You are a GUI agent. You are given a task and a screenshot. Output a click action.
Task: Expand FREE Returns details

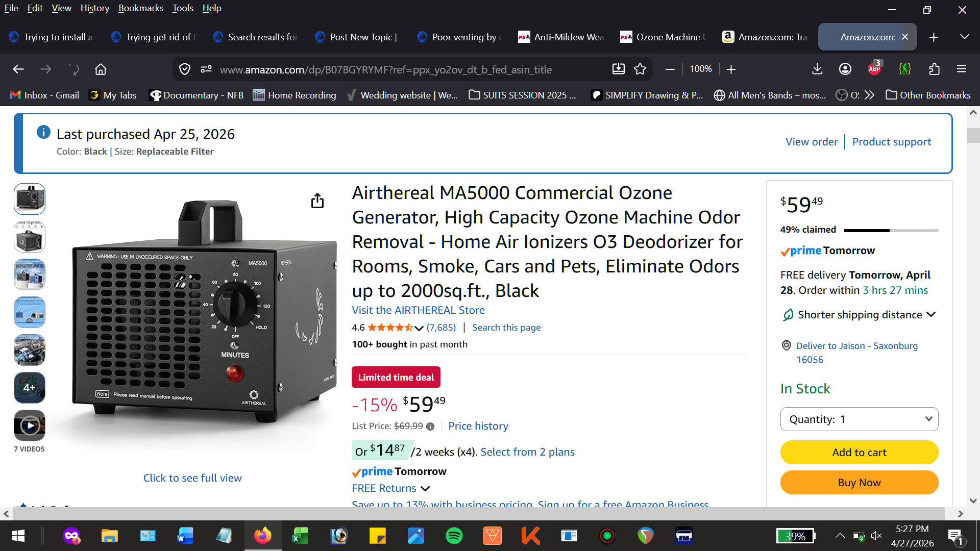[425, 489]
